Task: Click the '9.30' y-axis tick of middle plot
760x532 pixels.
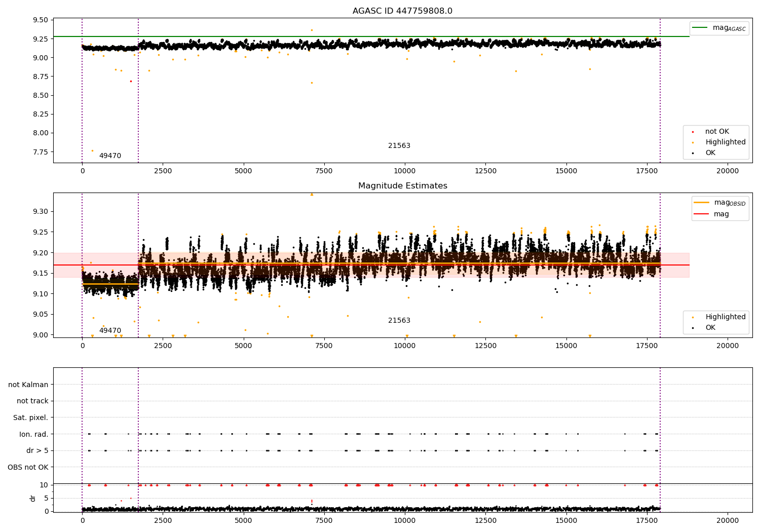Action: click(x=41, y=211)
